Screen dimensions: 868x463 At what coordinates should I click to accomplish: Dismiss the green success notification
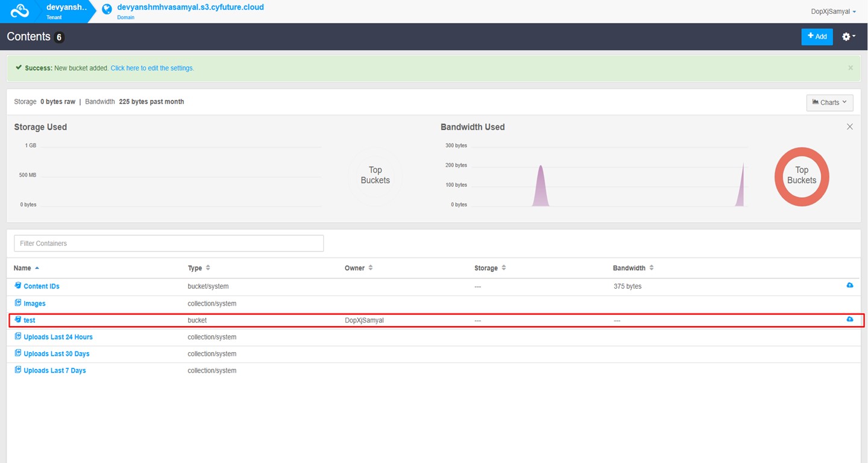851,68
